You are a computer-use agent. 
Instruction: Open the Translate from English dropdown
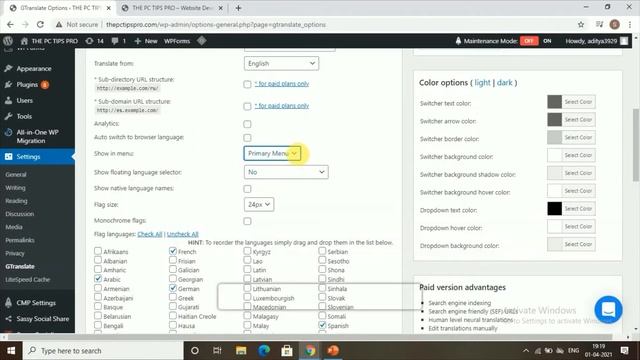coord(281,63)
